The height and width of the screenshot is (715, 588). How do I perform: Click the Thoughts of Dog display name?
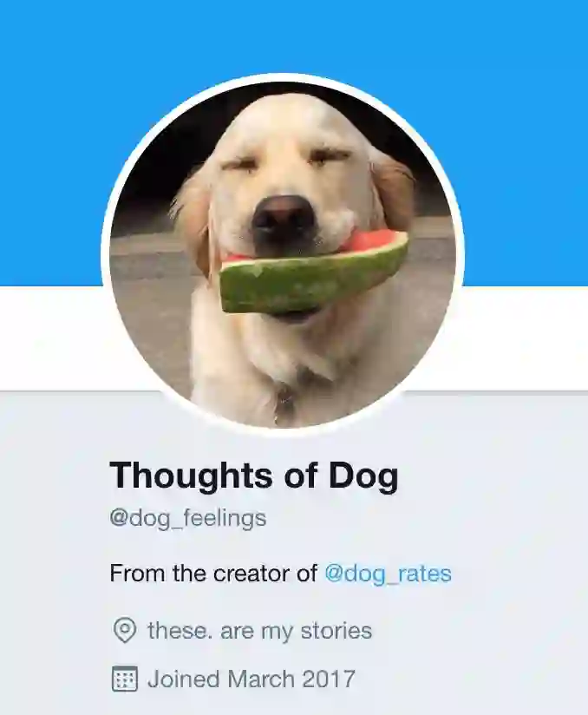tap(254, 476)
